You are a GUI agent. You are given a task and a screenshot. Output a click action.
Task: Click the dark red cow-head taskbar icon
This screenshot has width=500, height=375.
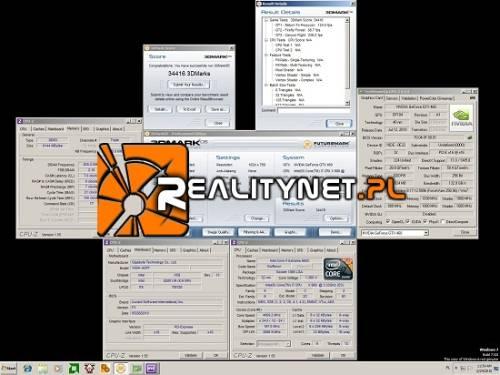click(89, 368)
